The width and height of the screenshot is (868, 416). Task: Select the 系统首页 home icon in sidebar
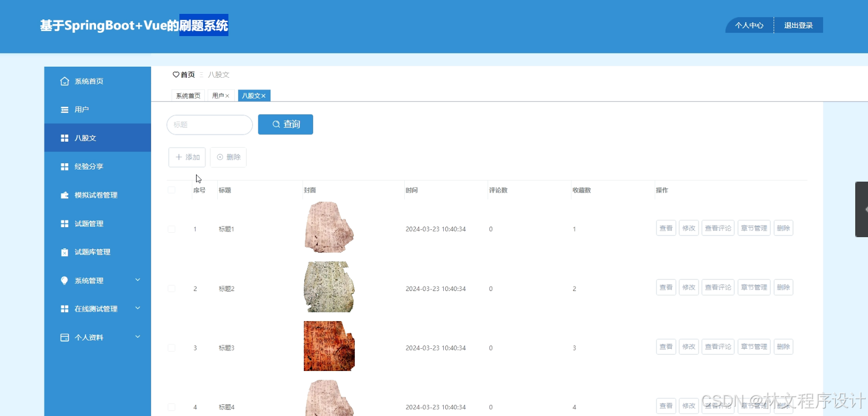[64, 81]
